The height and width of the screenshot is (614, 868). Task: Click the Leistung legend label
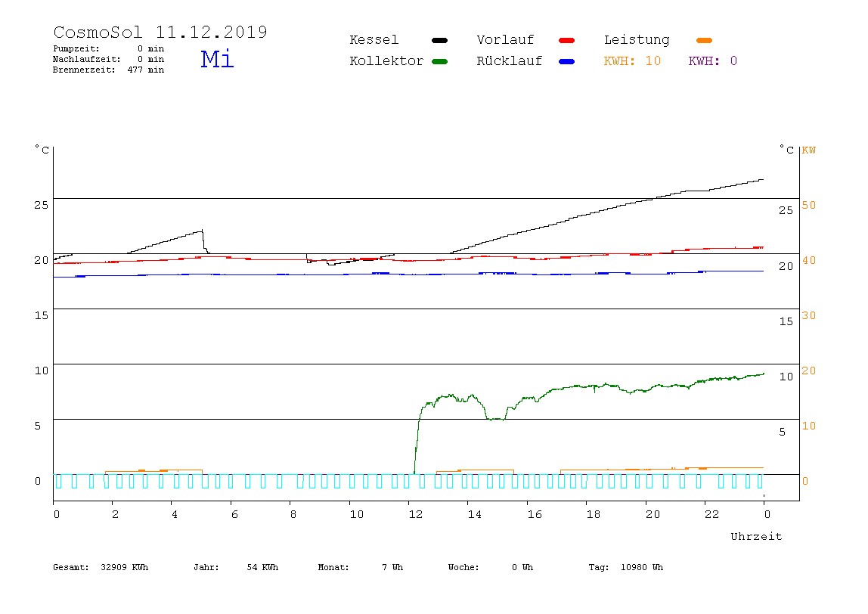tap(637, 40)
